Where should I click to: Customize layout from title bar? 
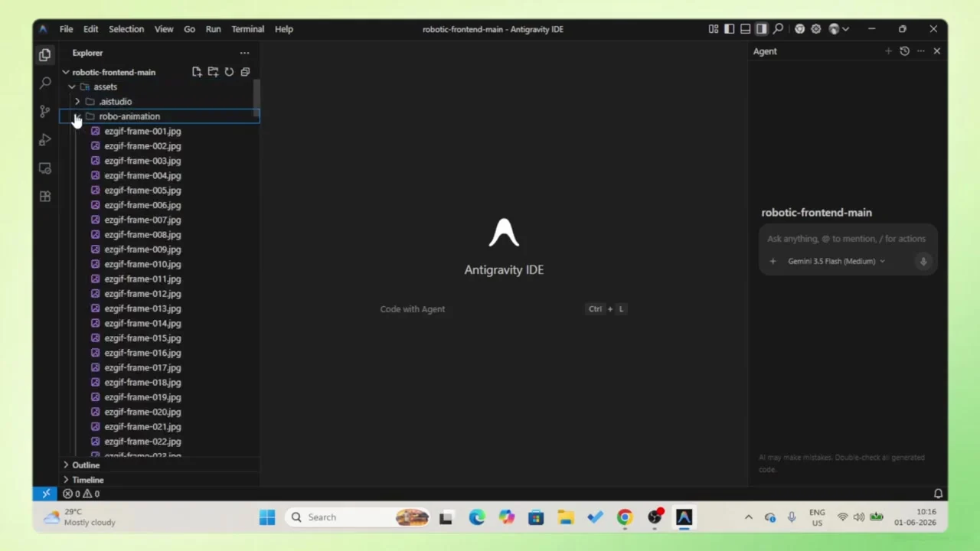click(714, 29)
